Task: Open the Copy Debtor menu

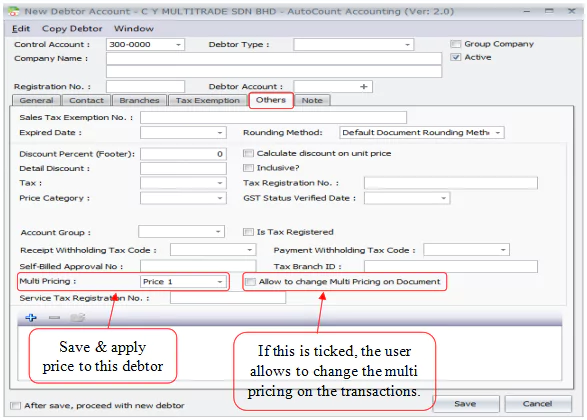Action: 72,28
